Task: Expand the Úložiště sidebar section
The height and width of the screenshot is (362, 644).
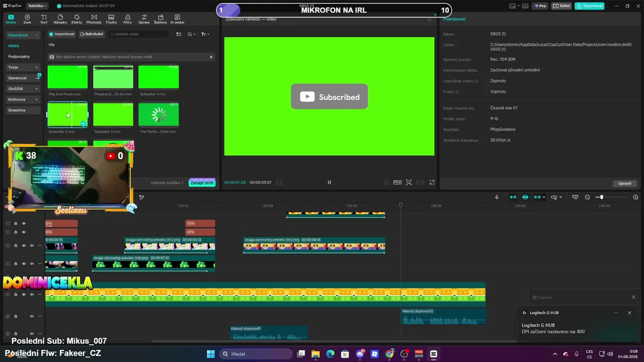Action: [23, 88]
